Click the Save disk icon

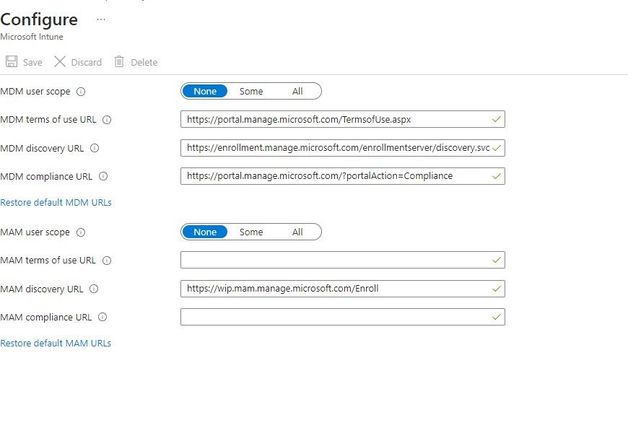(12, 62)
